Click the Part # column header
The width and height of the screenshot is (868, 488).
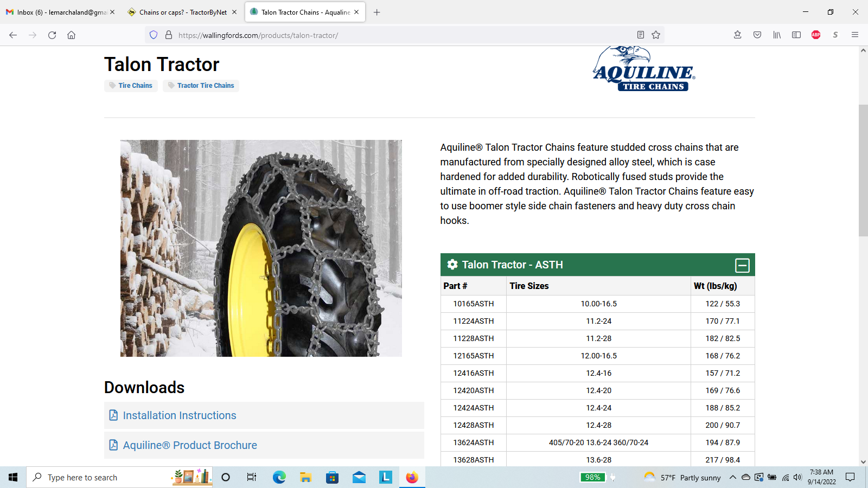click(473, 286)
